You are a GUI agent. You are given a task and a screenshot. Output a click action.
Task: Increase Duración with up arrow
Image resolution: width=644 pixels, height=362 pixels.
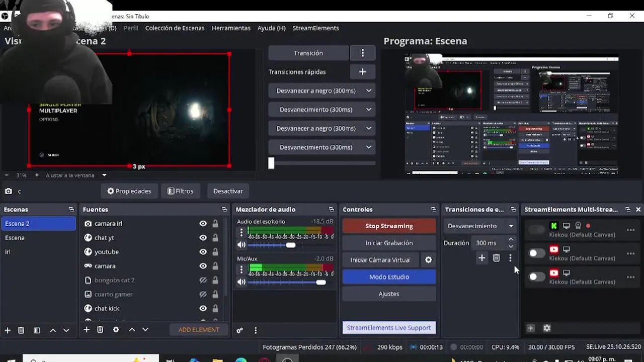pos(511,239)
